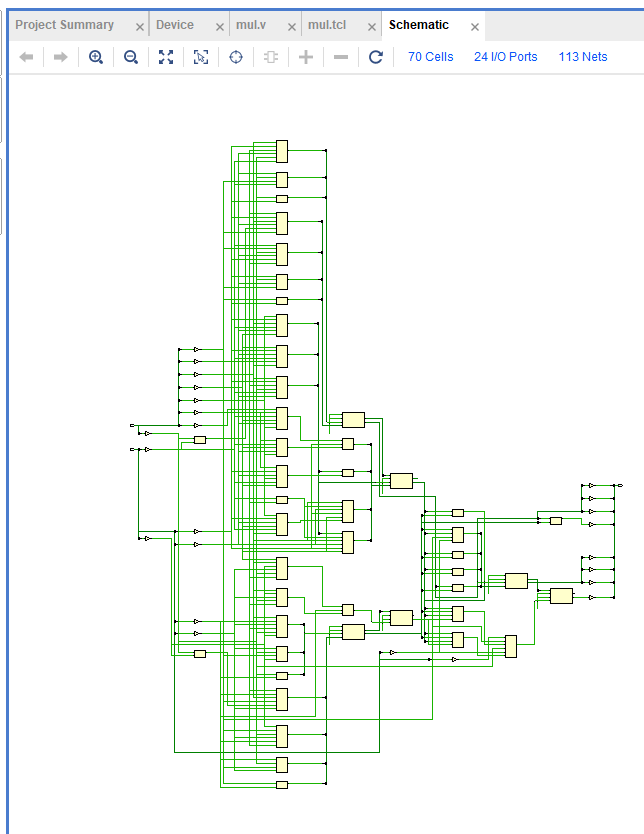Close the Project Summary tab
Image resolution: width=644 pixels, height=834 pixels.
(139, 27)
